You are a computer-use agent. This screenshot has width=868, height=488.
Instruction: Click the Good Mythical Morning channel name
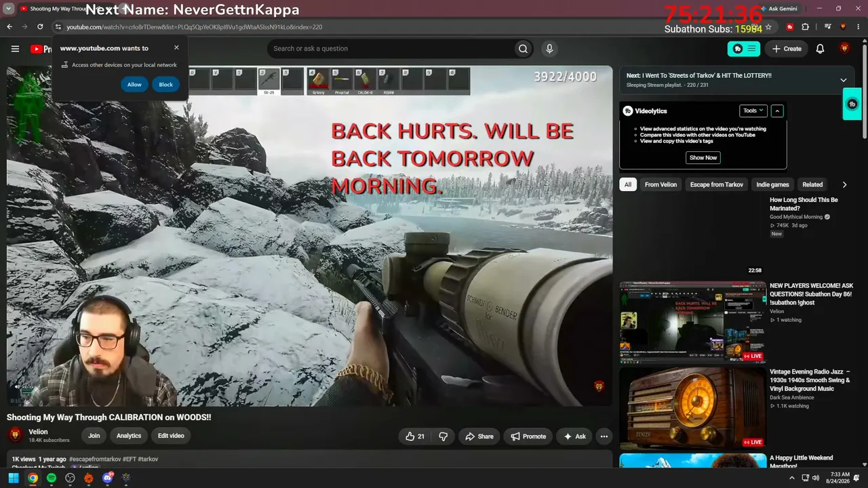796,217
